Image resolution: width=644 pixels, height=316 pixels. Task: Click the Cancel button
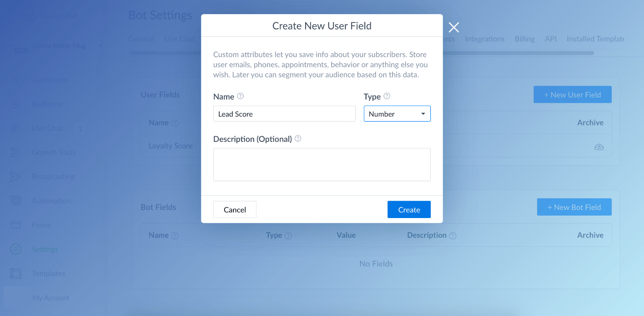(235, 210)
